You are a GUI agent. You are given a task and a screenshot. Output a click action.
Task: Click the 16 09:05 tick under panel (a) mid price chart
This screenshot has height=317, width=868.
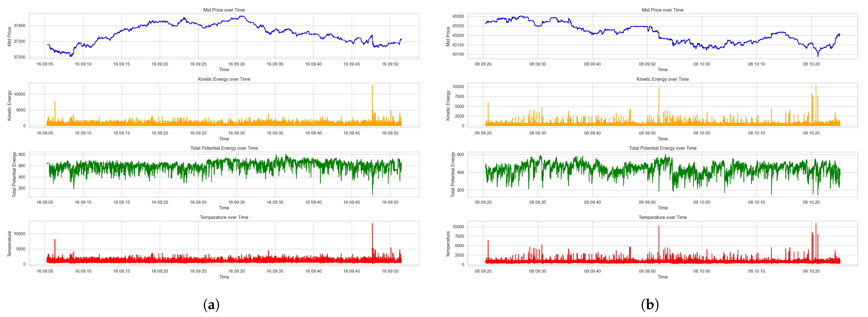pyautogui.click(x=45, y=64)
